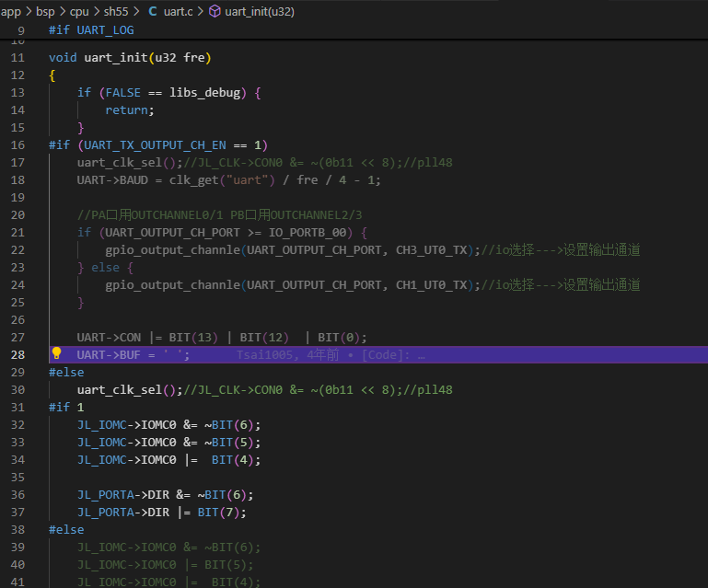The height and width of the screenshot is (588, 708).
Task: Click the 'void uart_init(u32 fre)' declaration
Action: click(130, 58)
